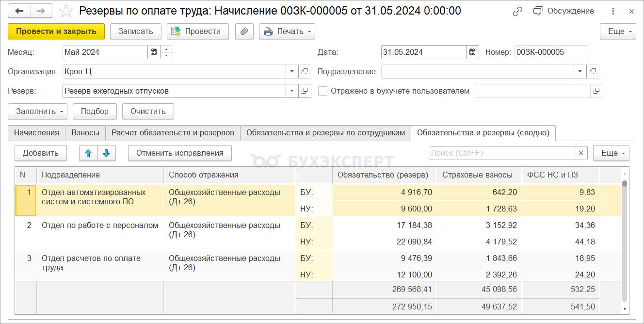Viewport: 644px width, 324px height.
Task: Click the back navigation arrow
Action: coord(20,11)
